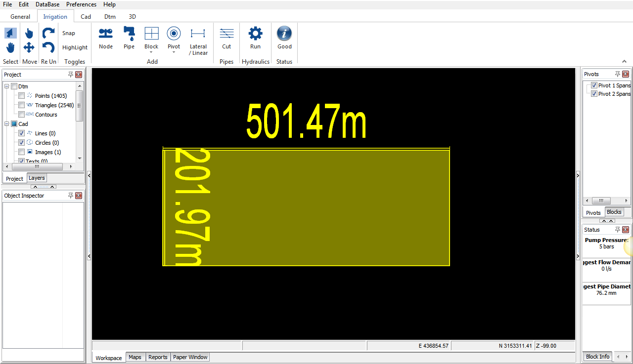Expand the Pivot dropdown arrow
Viewport: 633px width, 364px height.
(x=174, y=52)
